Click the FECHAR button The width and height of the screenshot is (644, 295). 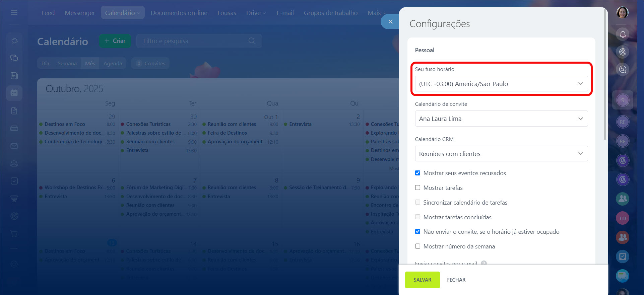coord(456,280)
